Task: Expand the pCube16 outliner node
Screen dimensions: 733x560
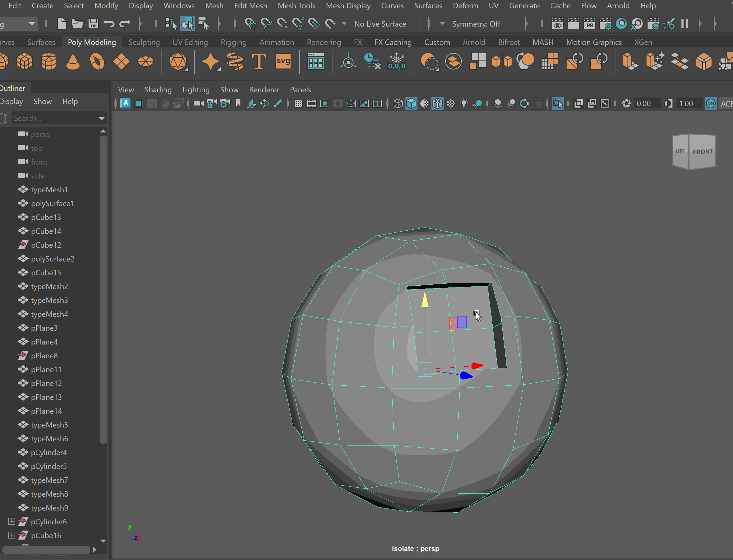Action: pyautogui.click(x=11, y=535)
